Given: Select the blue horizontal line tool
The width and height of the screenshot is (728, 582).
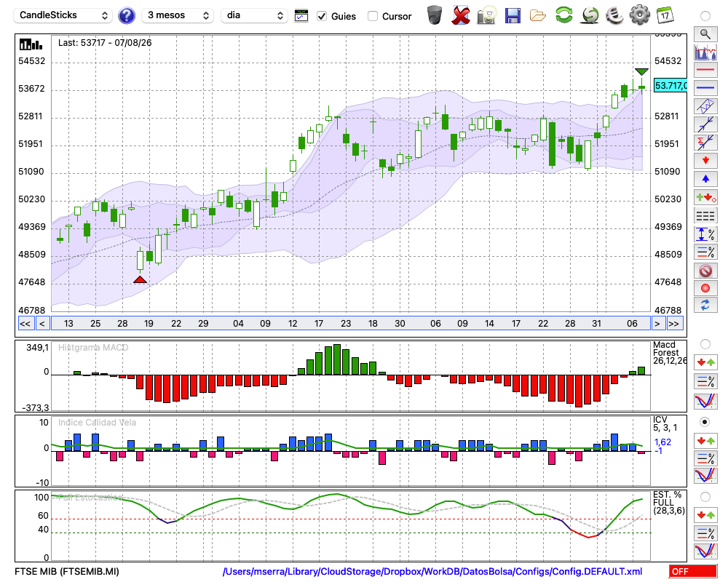Looking at the screenshot, I should point(705,88).
